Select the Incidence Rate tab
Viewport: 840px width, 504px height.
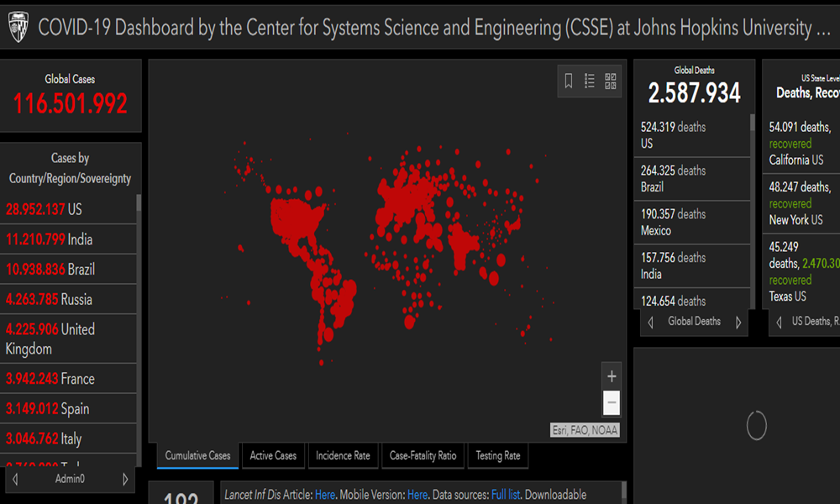coord(343,455)
